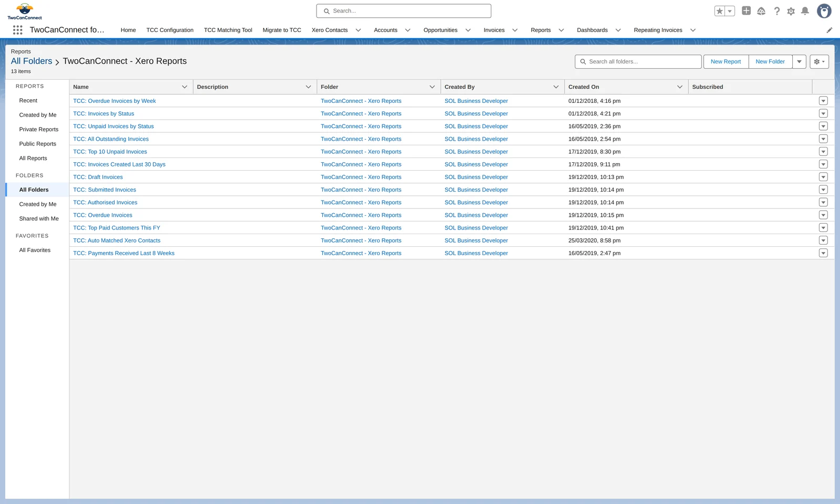Click Folder link in Authorised Invoices row

pos(361,202)
